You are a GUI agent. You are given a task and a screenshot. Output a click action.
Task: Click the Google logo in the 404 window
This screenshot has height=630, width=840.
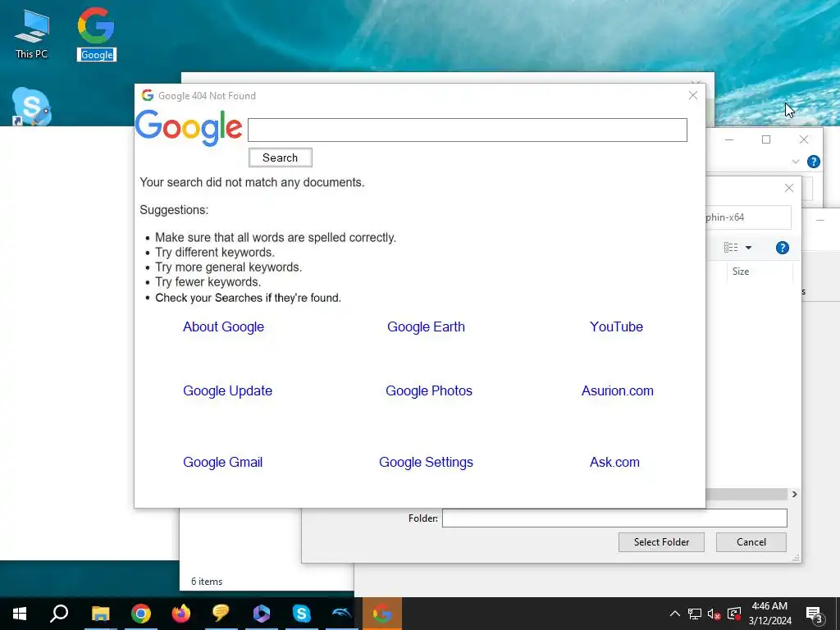(189, 129)
